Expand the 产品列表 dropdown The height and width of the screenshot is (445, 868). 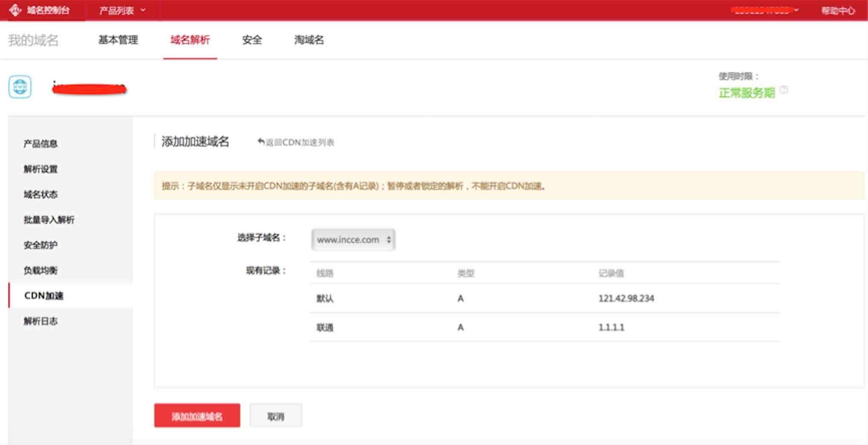click(x=122, y=10)
